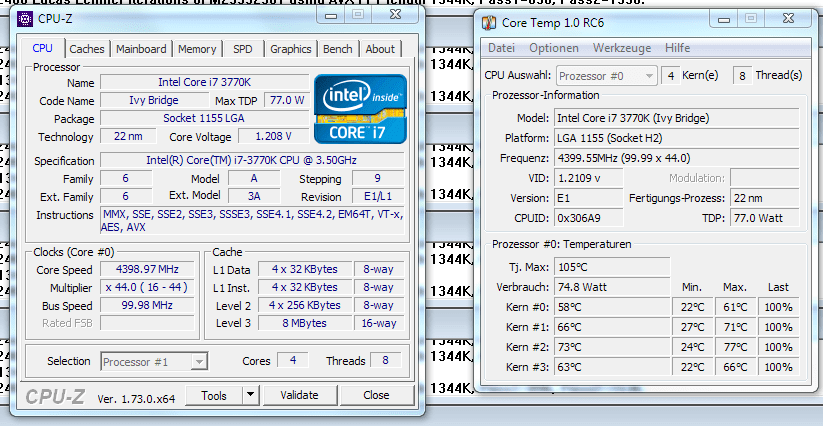Screen dimensions: 823x426
Task: Click the L1 Data value '4 x 32 KBytes'
Action: (x=304, y=270)
